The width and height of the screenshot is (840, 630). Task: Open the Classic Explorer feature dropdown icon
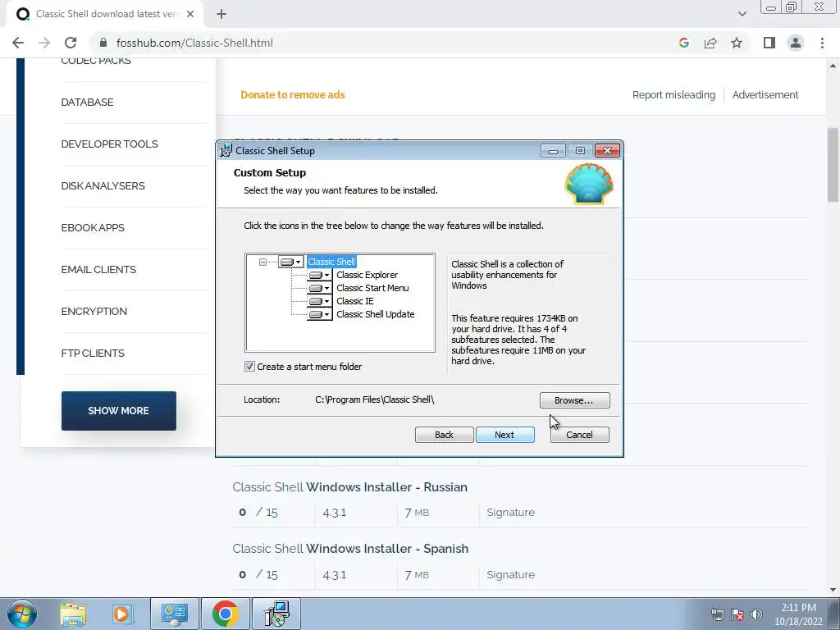pos(319,275)
